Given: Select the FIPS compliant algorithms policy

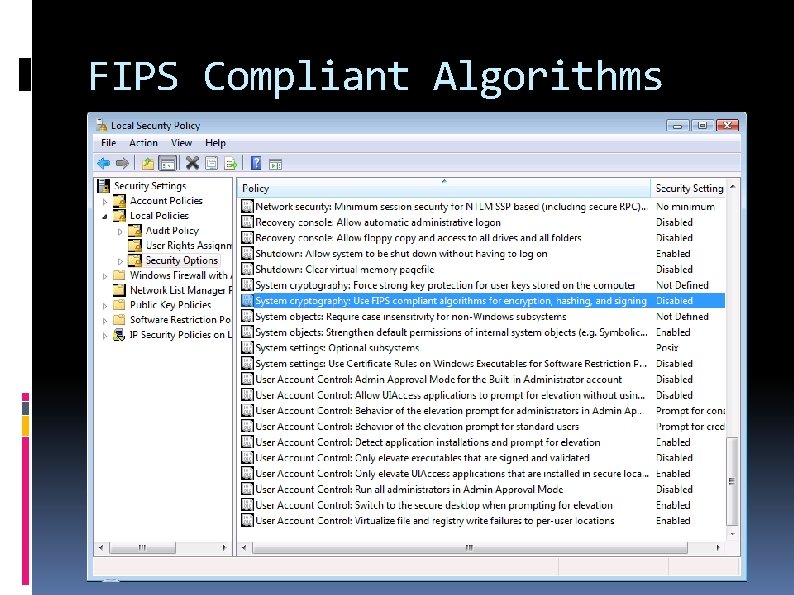Looking at the screenshot, I should tap(483, 301).
